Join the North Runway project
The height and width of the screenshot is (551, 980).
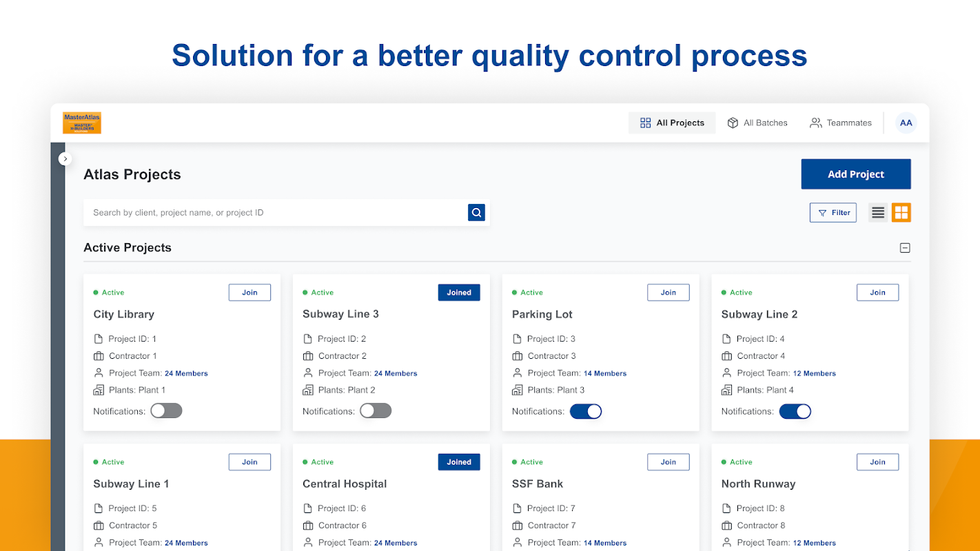pos(877,462)
